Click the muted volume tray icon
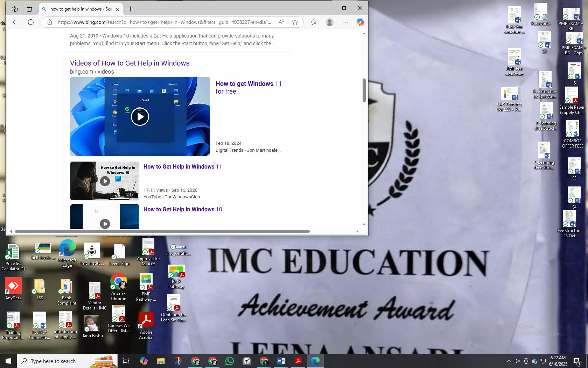The height and width of the screenshot is (368, 588). pos(517,361)
